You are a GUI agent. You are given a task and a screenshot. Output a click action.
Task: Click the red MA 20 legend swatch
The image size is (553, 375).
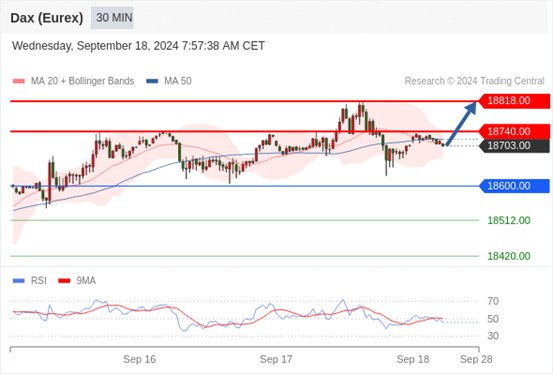click(x=19, y=81)
